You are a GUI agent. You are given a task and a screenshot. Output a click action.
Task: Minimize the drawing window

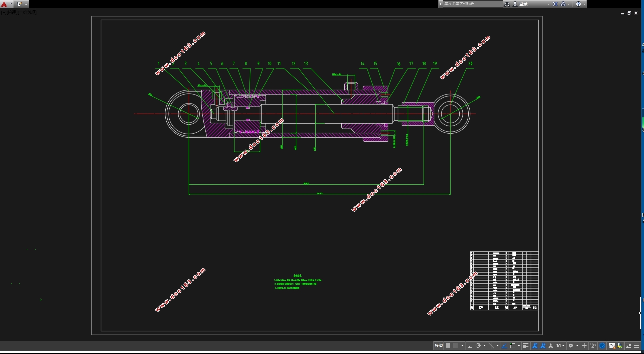click(623, 13)
